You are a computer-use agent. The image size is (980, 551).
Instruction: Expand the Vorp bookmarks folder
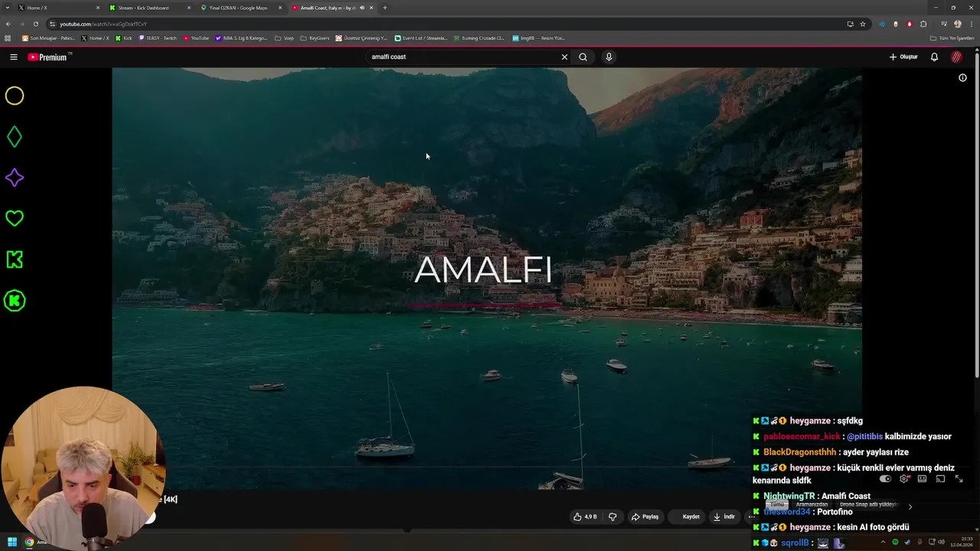[x=284, y=37]
